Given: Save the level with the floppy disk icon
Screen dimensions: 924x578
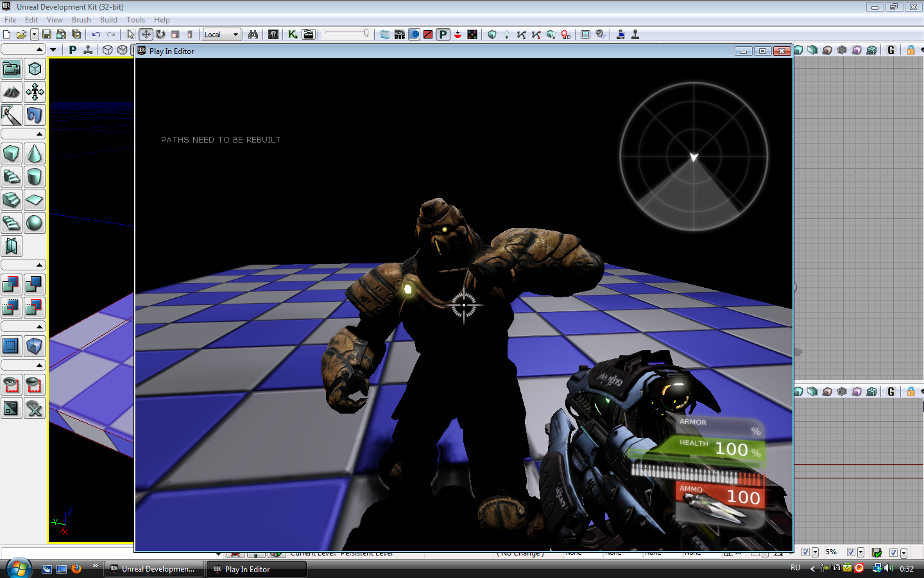Looking at the screenshot, I should pyautogui.click(x=47, y=35).
